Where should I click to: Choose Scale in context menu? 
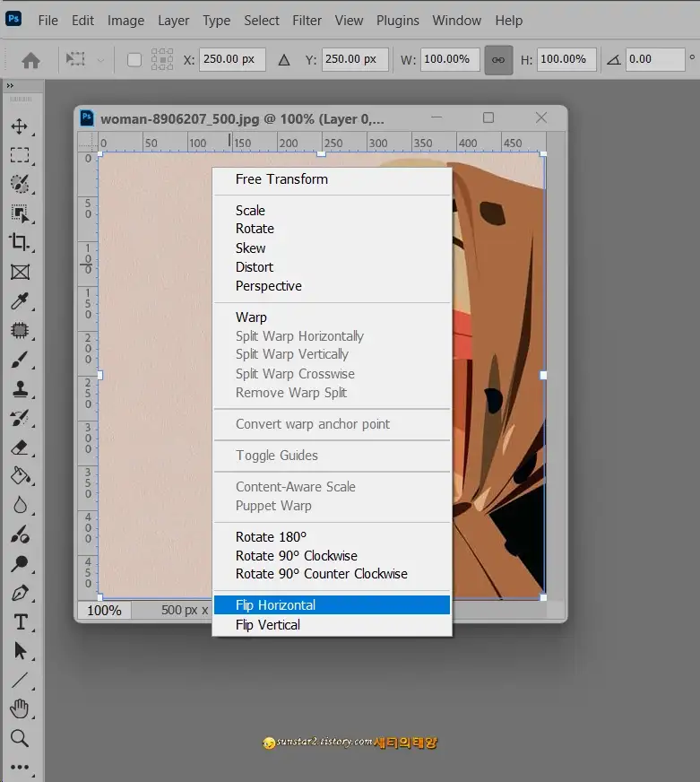click(332, 211)
